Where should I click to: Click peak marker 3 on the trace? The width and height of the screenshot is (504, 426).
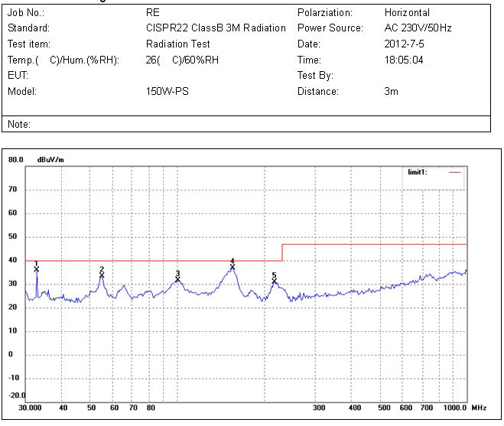tap(177, 279)
